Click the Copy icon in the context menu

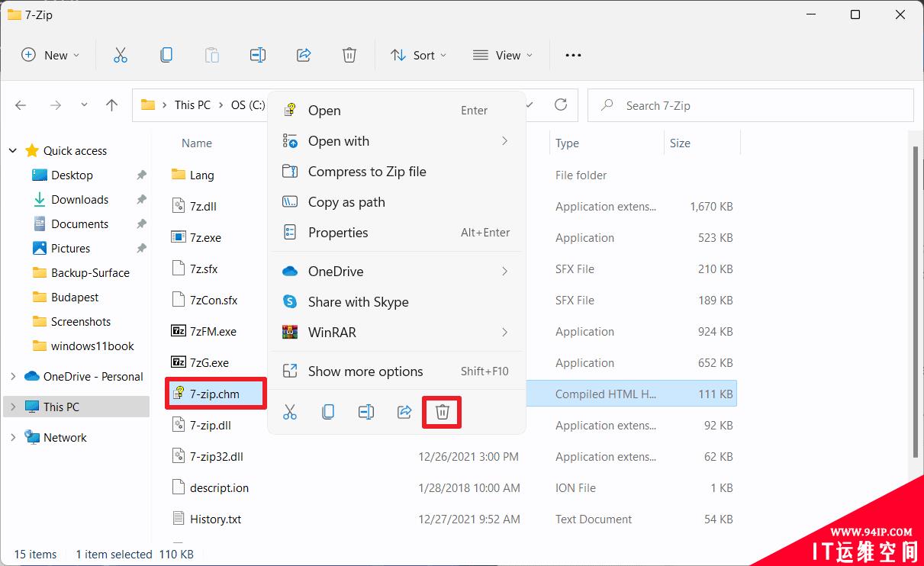(x=328, y=413)
